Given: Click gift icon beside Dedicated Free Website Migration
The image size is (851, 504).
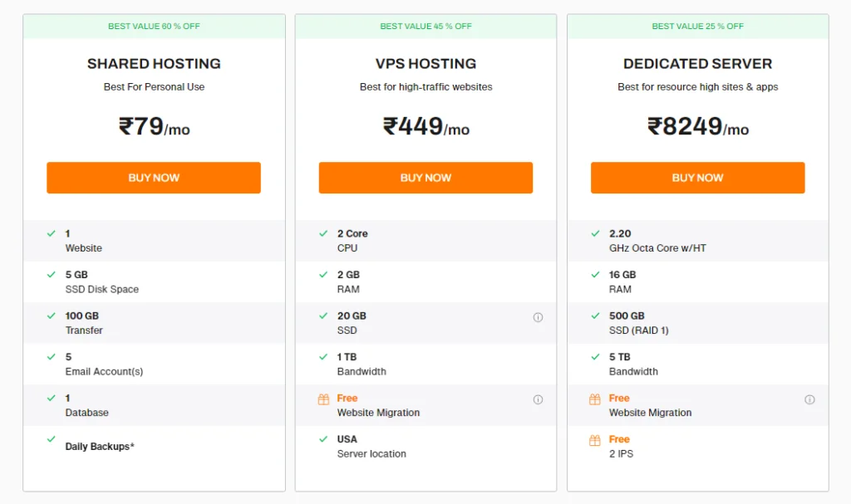Looking at the screenshot, I should point(595,399).
